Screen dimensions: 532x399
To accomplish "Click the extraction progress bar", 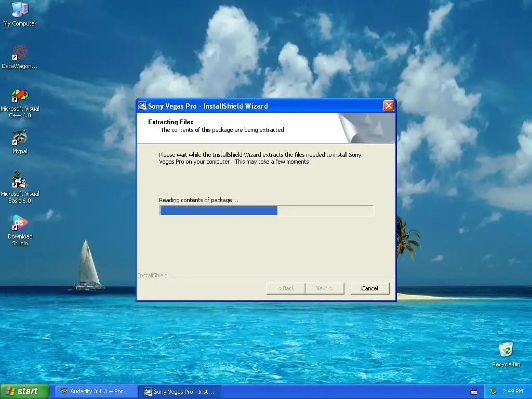I will (x=267, y=211).
